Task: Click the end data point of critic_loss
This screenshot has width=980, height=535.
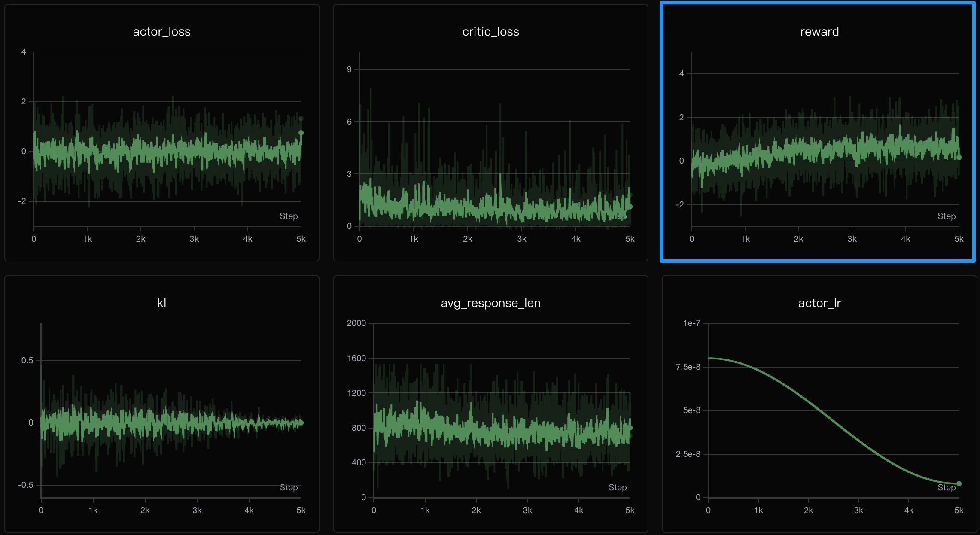Action: tap(630, 207)
